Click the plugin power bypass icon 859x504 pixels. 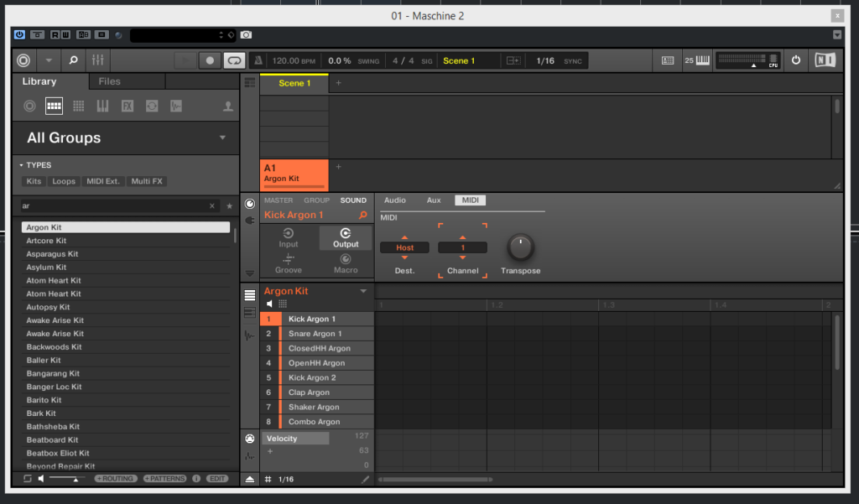(19, 34)
